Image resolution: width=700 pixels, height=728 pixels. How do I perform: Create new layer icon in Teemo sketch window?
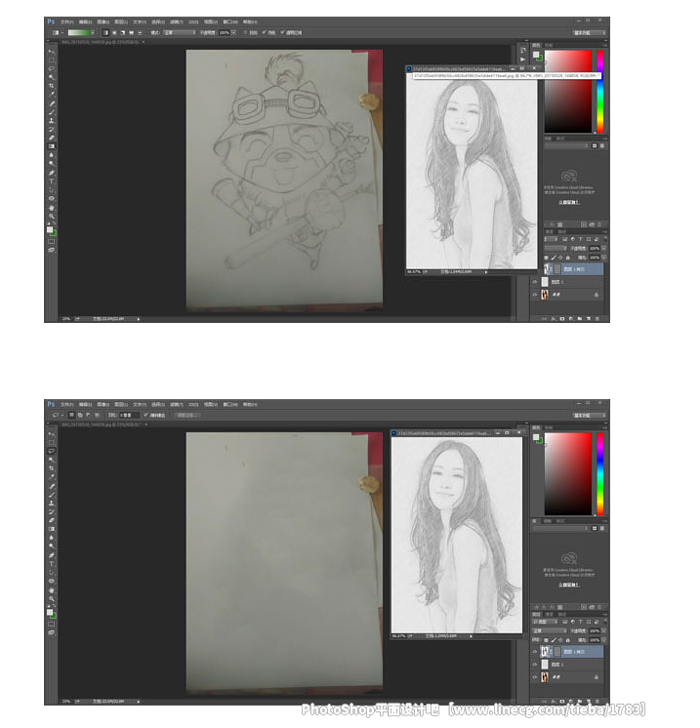588,319
